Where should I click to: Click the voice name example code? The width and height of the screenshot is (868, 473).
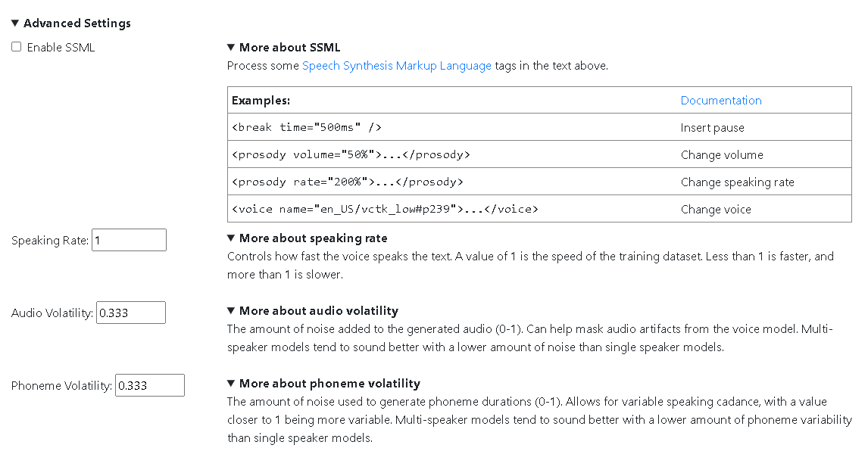[385, 209]
